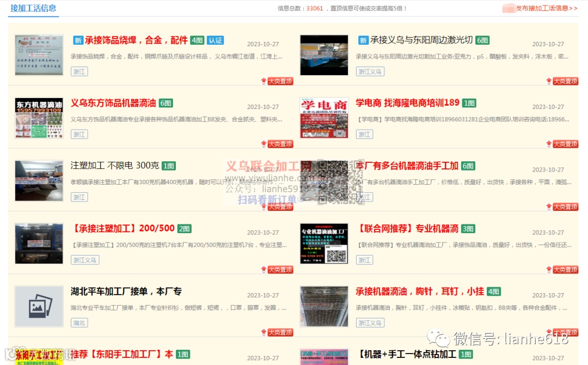This screenshot has height=365, width=588.
Task: Open 专业机器滴油加工厂 thumbnail image
Action: click(324, 244)
